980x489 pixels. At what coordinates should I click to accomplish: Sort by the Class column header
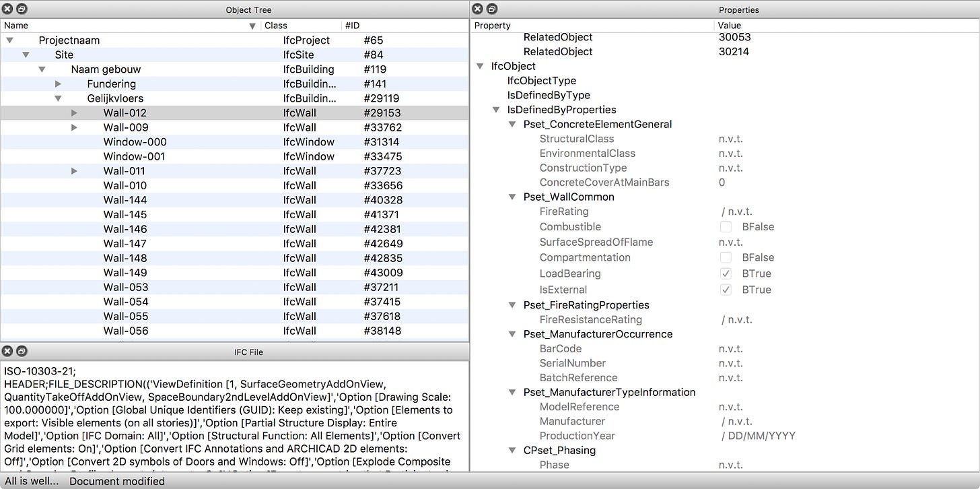[301, 26]
